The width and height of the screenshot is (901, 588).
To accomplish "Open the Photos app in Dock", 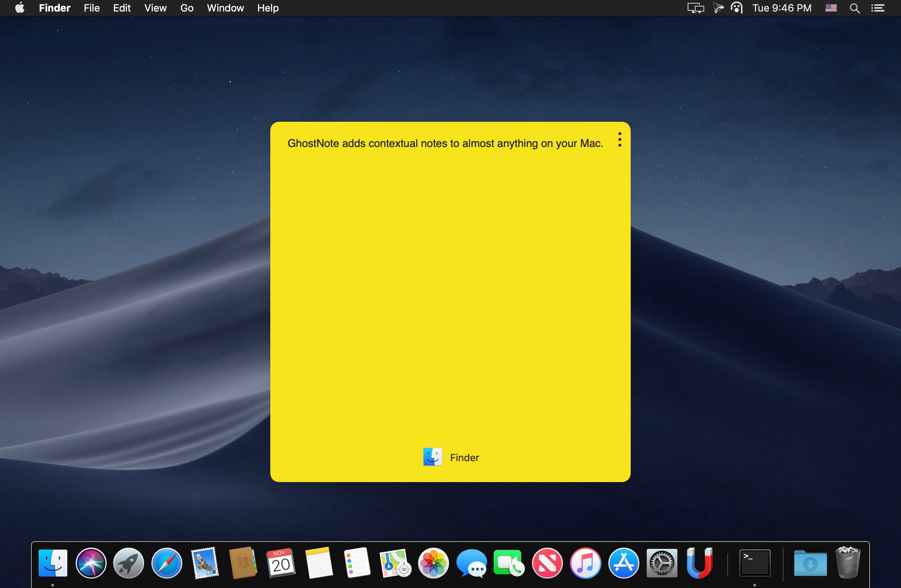I will (433, 563).
